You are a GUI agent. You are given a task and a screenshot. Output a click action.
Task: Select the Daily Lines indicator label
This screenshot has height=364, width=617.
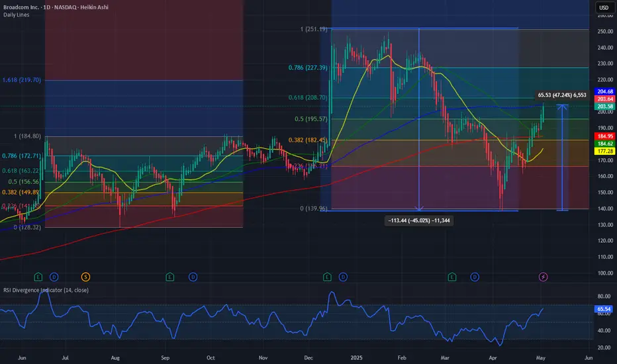[x=16, y=15]
